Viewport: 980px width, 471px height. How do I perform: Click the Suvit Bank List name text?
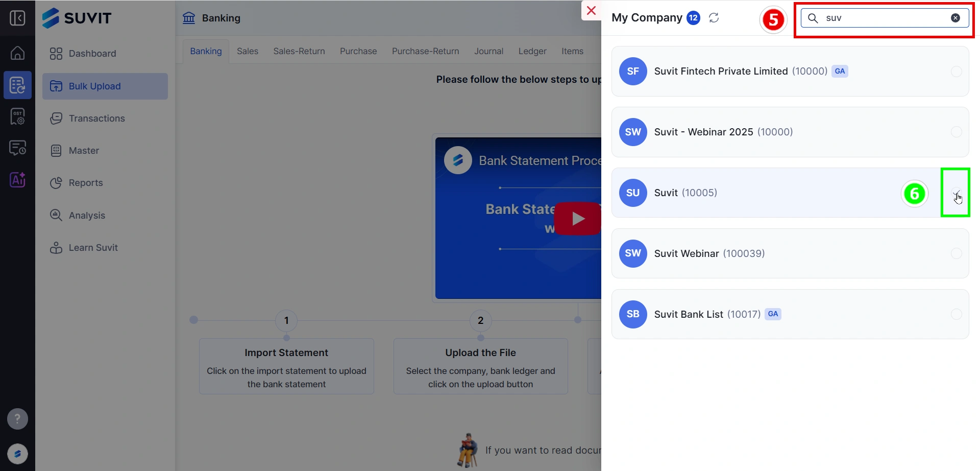pyautogui.click(x=689, y=314)
